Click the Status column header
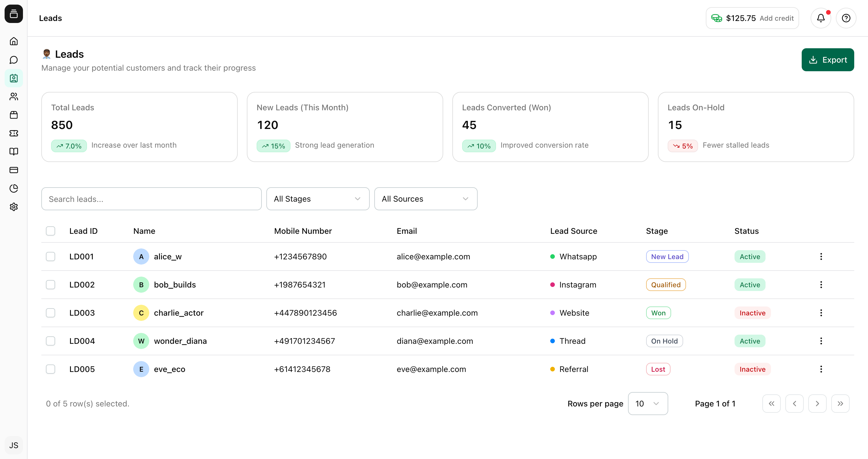Screen dimensions: 868x459 coord(746,231)
